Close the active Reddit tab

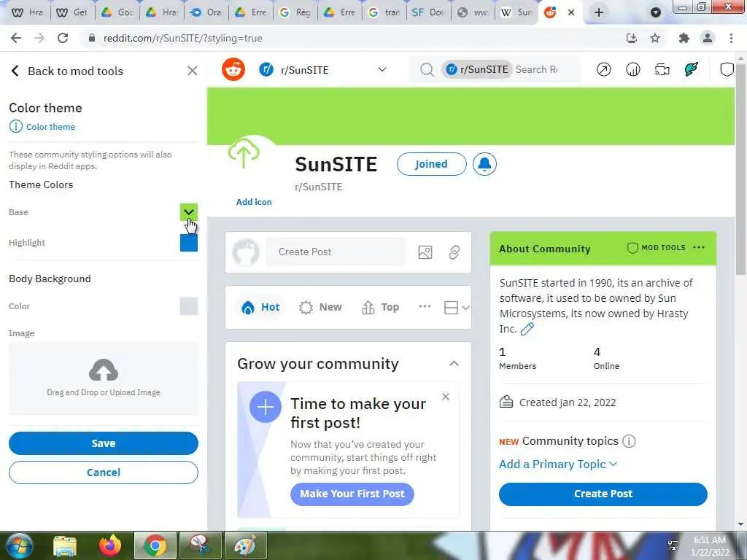click(571, 13)
